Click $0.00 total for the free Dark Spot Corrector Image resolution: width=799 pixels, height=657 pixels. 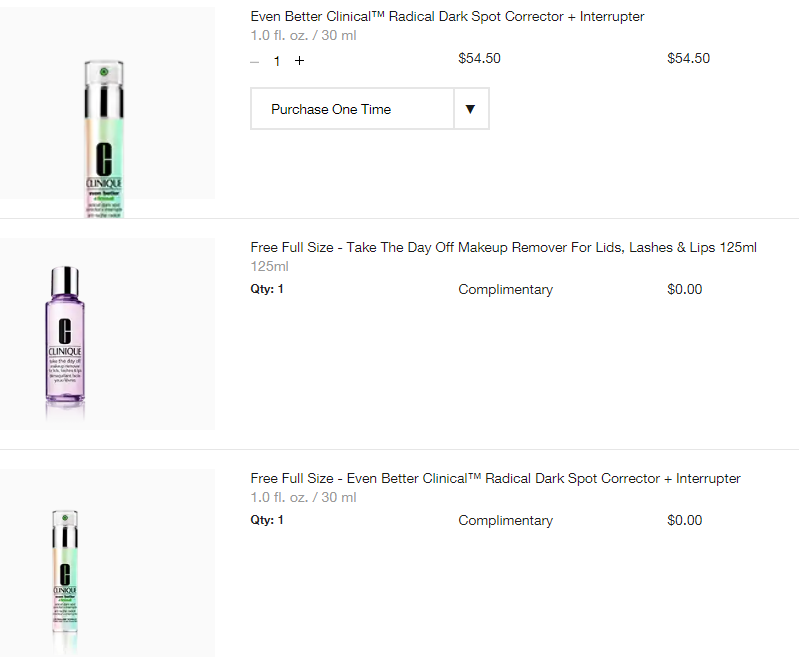point(684,520)
